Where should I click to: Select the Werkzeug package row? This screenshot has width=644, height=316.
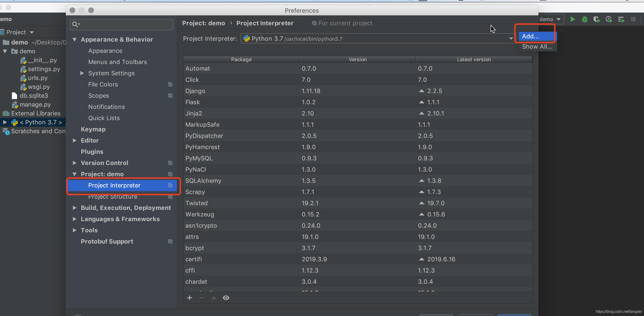(358, 214)
